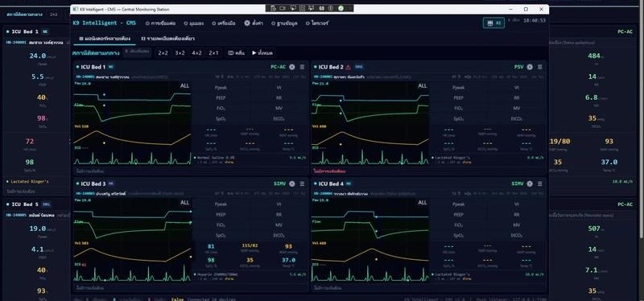The image size is (644, 301).
Task: Open the ICU Bed 4 hamburger menu
Action: click(x=539, y=183)
